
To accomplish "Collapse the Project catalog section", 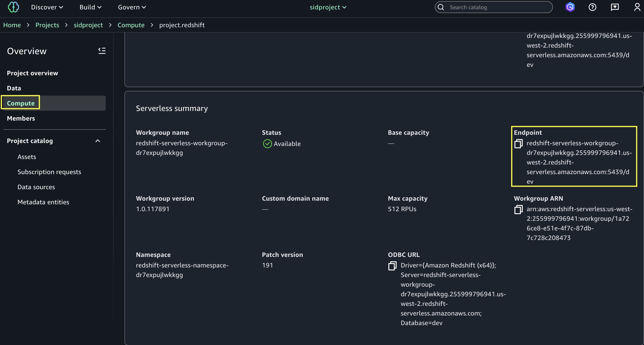I will click(x=98, y=141).
